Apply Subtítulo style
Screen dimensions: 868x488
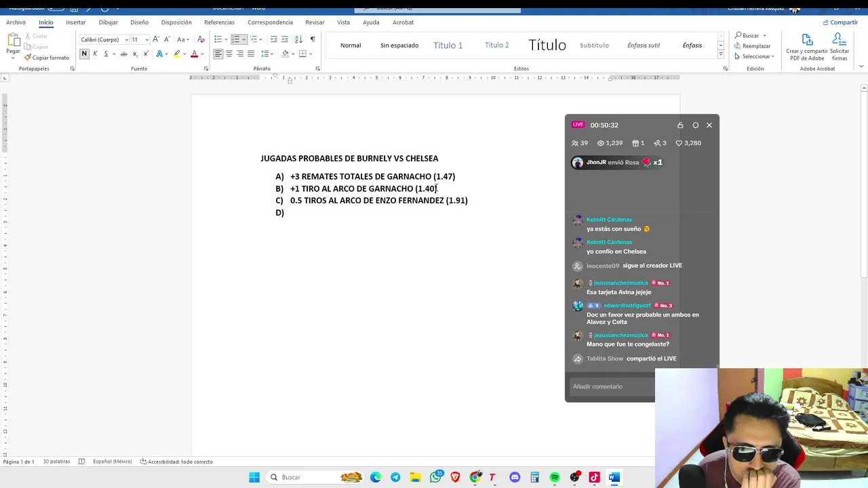click(594, 45)
